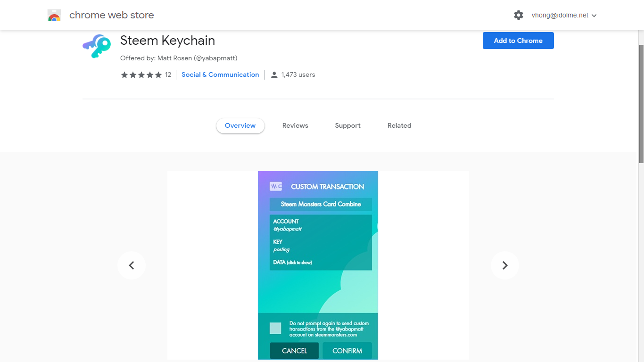Image resolution: width=644 pixels, height=362 pixels.
Task: Switch to the Overview tab
Action: [240, 126]
